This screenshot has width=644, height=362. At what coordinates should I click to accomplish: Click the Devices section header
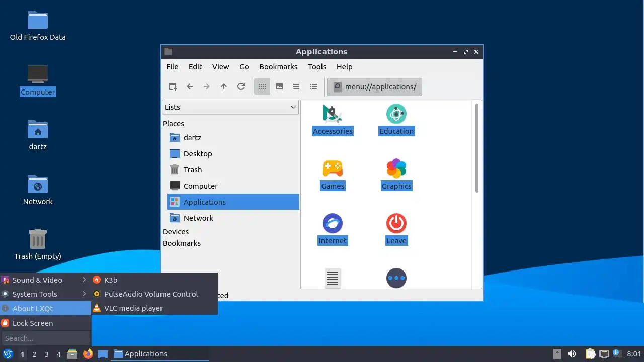point(176,231)
